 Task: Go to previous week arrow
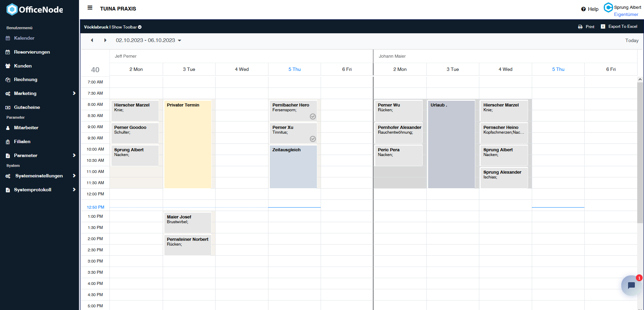pyautogui.click(x=92, y=40)
